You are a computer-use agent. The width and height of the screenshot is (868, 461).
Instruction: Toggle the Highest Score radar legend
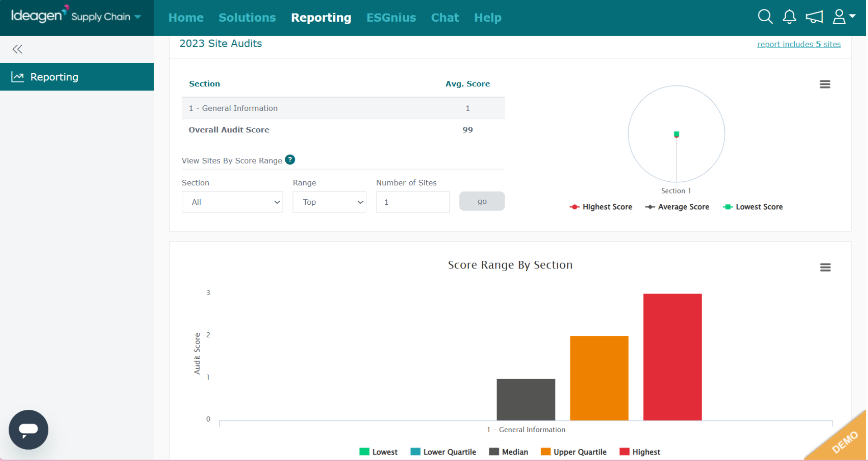[x=601, y=207]
